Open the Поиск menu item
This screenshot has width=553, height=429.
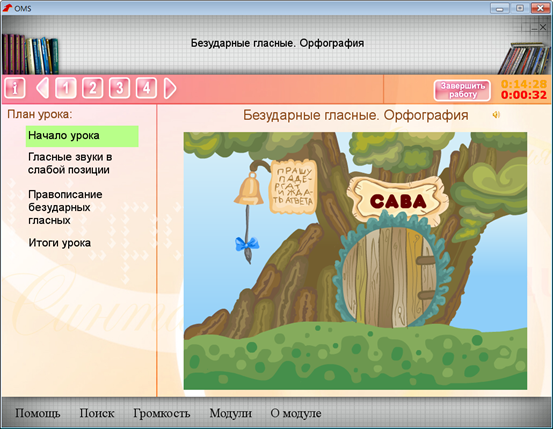coord(97,413)
